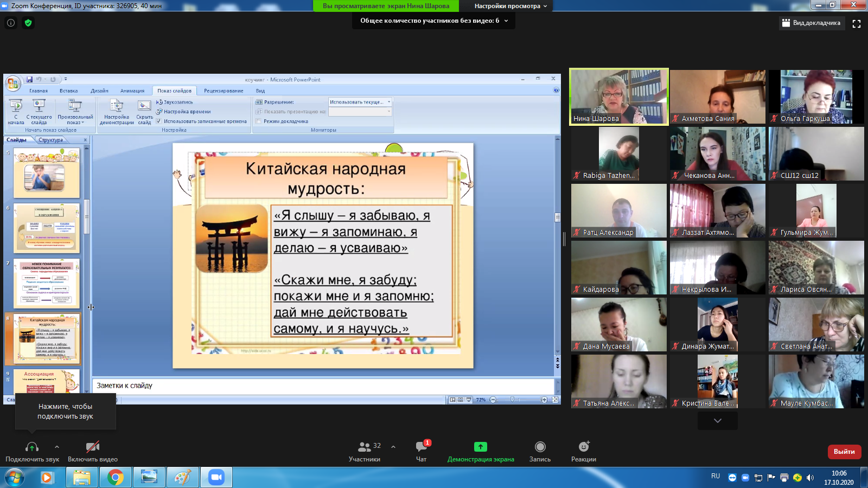
Task: Enter full screen mode in Zoom
Action: point(857,23)
